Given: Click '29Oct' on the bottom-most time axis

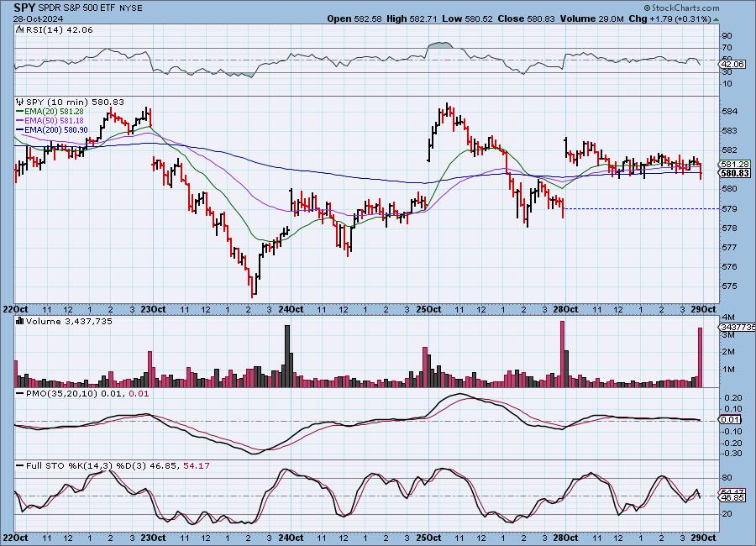Looking at the screenshot, I should tap(703, 538).
